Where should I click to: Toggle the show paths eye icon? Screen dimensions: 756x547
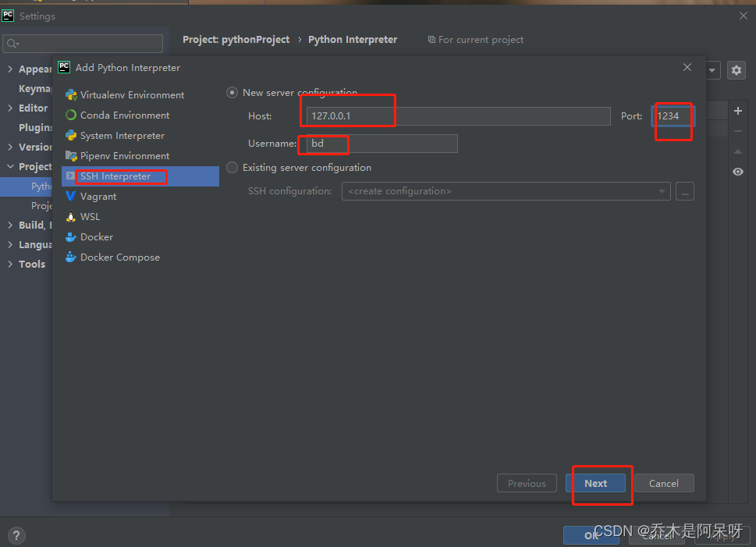coord(737,171)
